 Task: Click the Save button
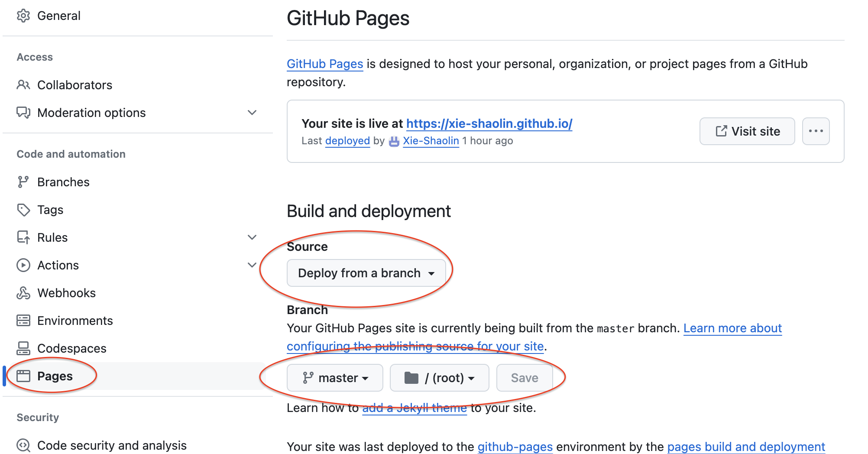click(x=525, y=378)
